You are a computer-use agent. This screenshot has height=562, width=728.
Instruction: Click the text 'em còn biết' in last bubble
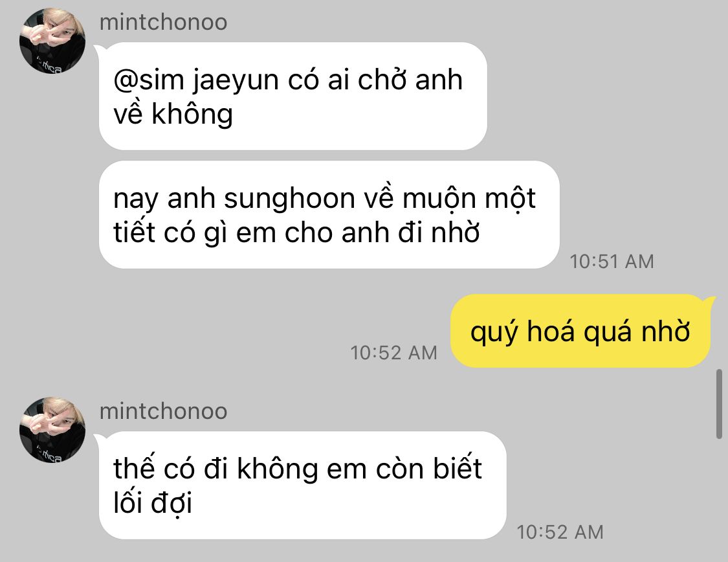(404, 469)
